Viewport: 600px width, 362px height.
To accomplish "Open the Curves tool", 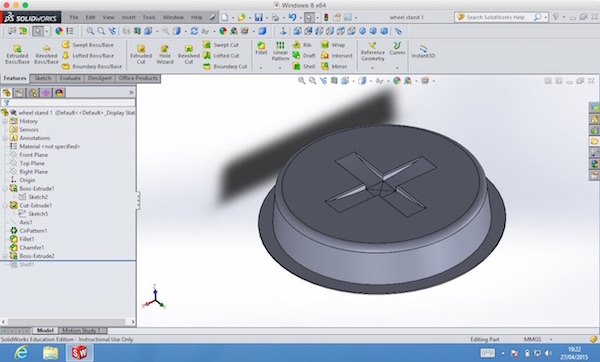I will [x=397, y=48].
